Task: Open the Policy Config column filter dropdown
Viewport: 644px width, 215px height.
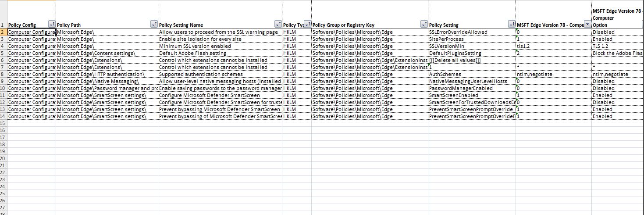Action: [52, 25]
